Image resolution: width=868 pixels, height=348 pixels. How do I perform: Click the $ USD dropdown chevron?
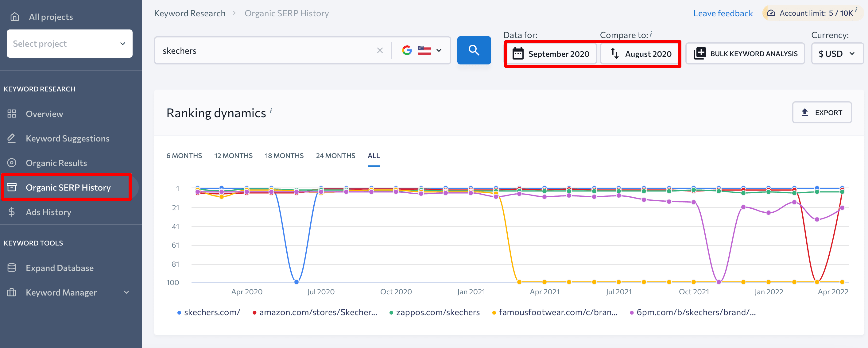(852, 54)
